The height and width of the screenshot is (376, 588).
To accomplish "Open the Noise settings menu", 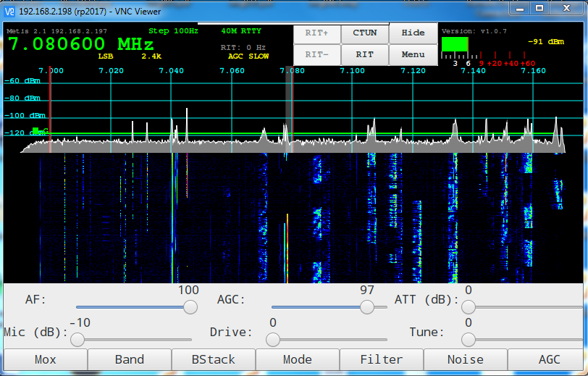I will (x=466, y=359).
